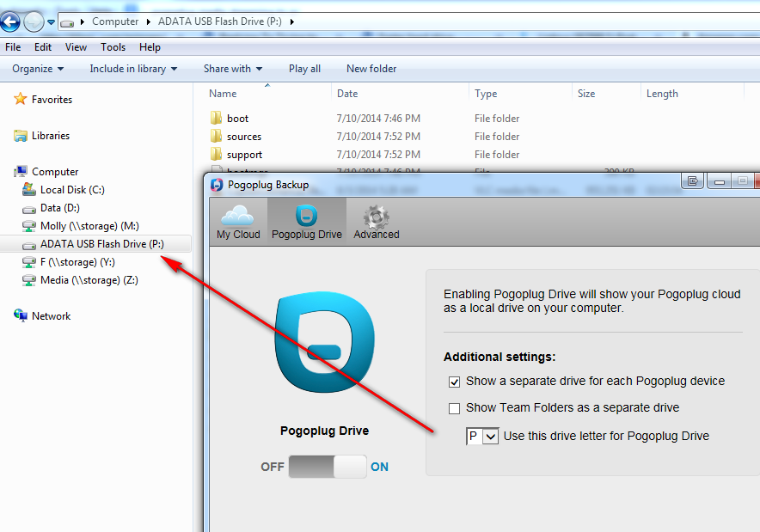Viewport: 760px width, 532px height.
Task: Select ADATA USB Flash Drive (P:) breadcrumb
Action: coord(219,21)
